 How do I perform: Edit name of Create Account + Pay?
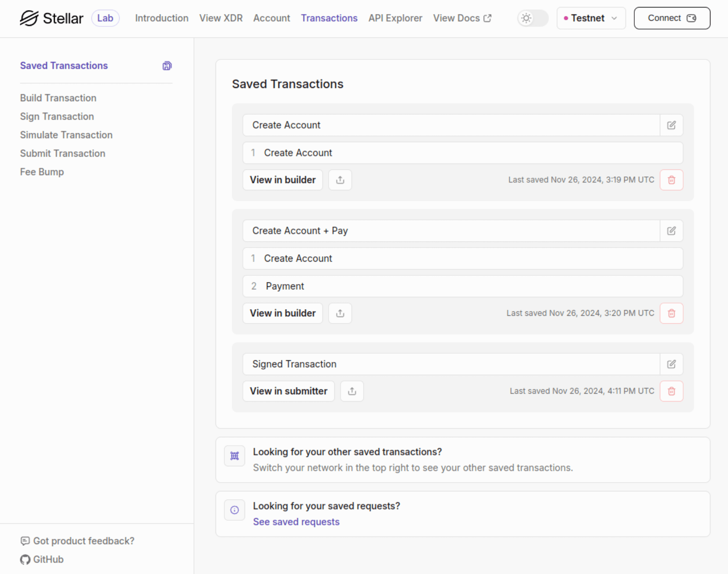coord(671,231)
